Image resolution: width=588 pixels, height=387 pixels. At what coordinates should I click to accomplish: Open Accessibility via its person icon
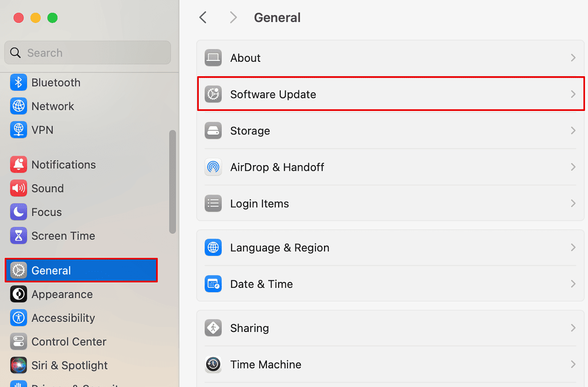[18, 318]
